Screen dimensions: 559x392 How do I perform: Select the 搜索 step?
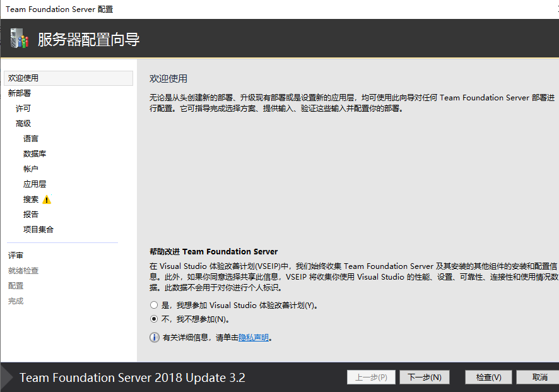(x=31, y=199)
